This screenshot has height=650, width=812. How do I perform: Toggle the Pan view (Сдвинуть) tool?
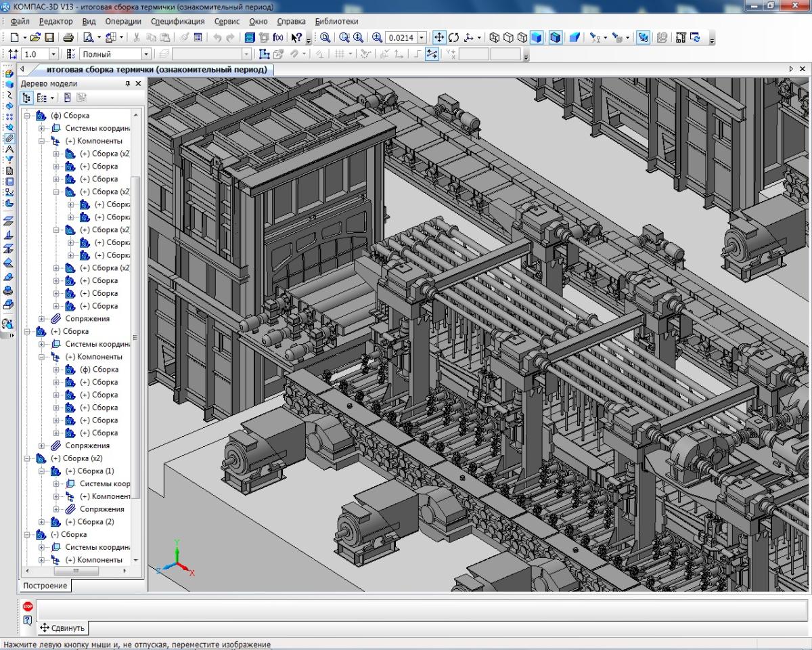[438, 38]
